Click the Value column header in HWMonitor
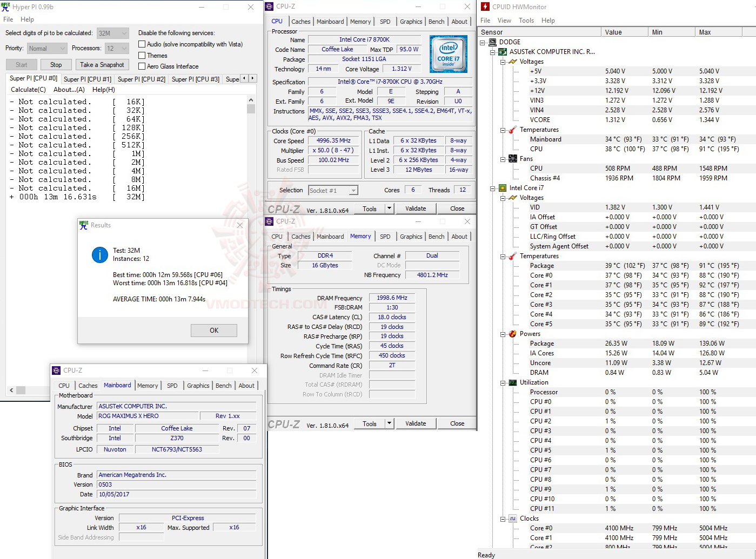The image size is (756, 559). point(625,32)
